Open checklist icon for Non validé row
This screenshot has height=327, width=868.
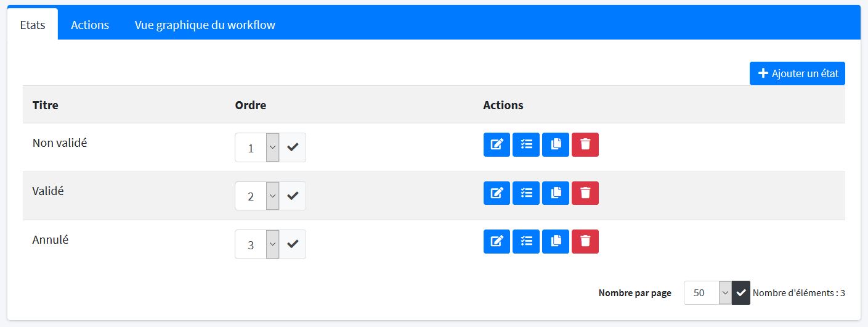(526, 144)
